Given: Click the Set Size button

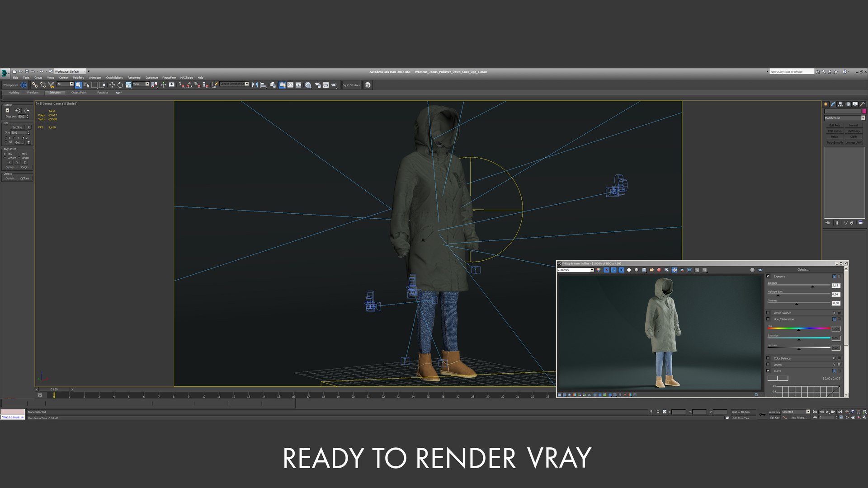Looking at the screenshot, I should [x=17, y=127].
